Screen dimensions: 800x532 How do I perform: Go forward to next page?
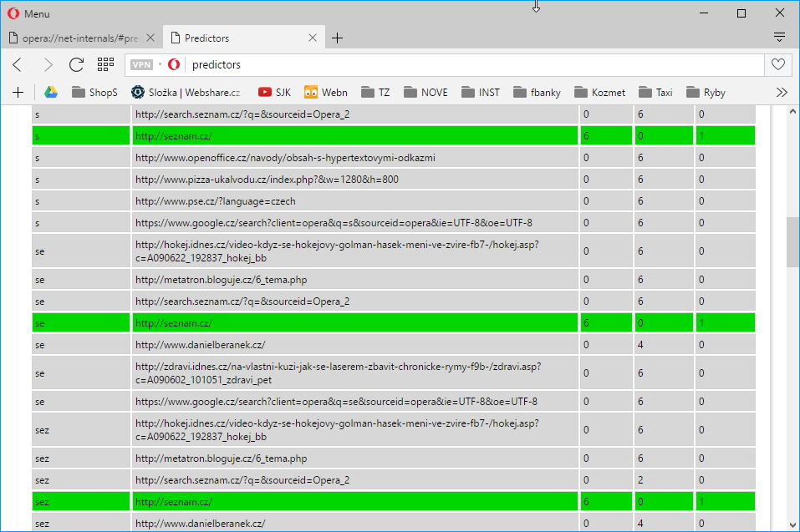click(x=48, y=64)
